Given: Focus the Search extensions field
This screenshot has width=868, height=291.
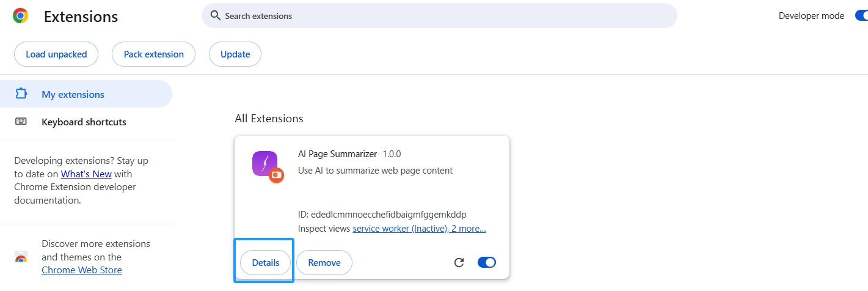Looking at the screenshot, I should click(440, 16).
